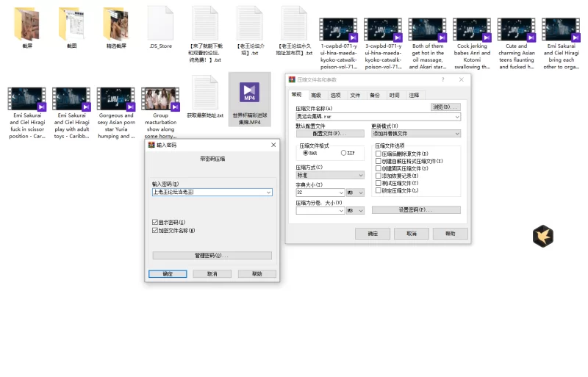This screenshot has height=377, width=588.
Task: Select the 【老王论坛介绍】.txt file icon
Action: tap(249, 24)
